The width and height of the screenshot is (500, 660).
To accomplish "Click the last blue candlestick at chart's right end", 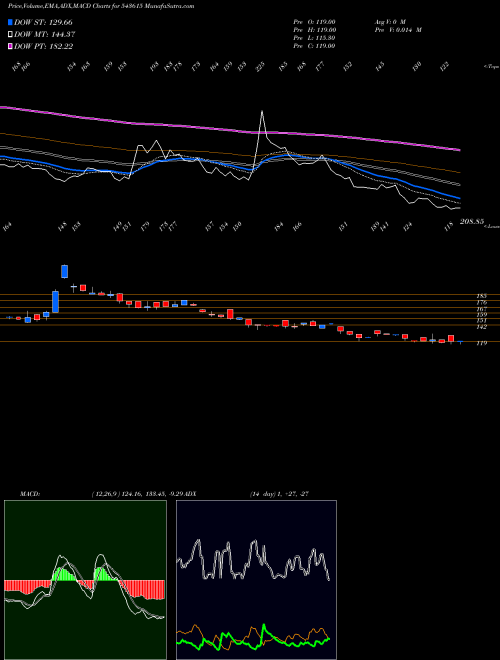I will click(460, 342).
